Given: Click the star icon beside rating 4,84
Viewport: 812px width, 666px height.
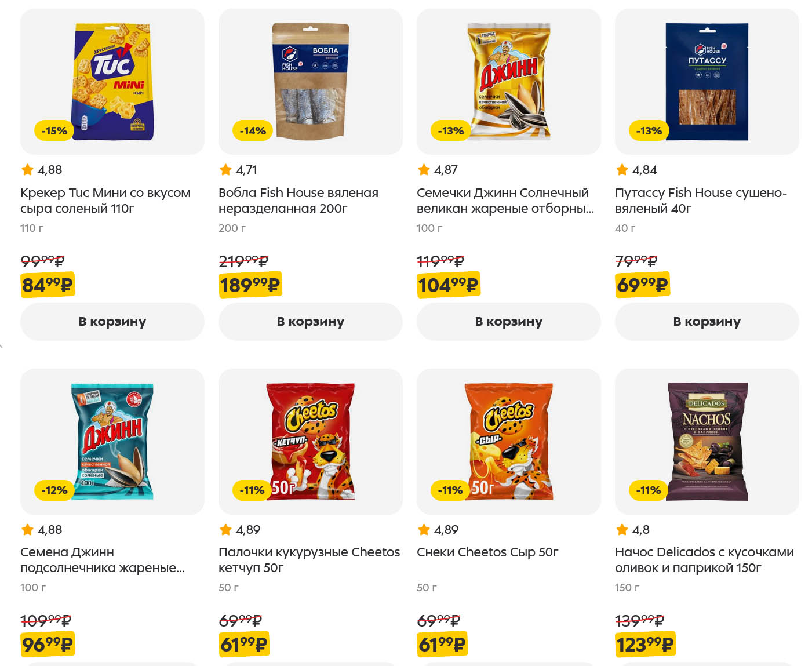Looking at the screenshot, I should (622, 170).
